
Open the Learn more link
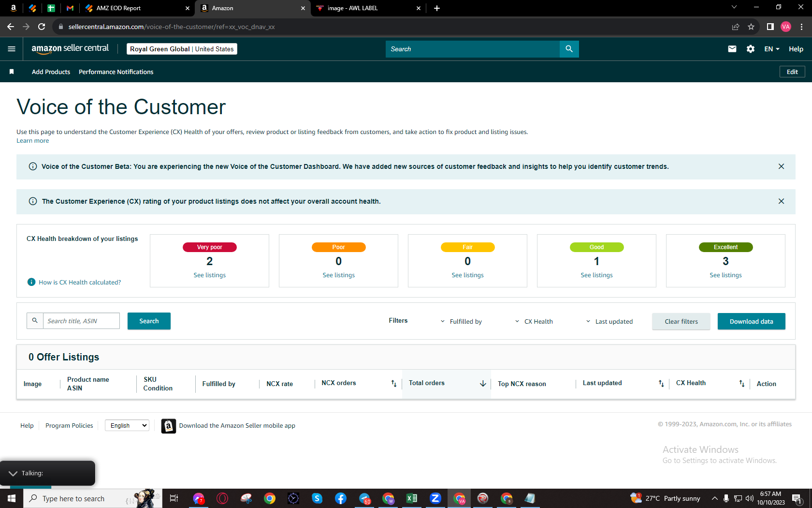point(33,141)
